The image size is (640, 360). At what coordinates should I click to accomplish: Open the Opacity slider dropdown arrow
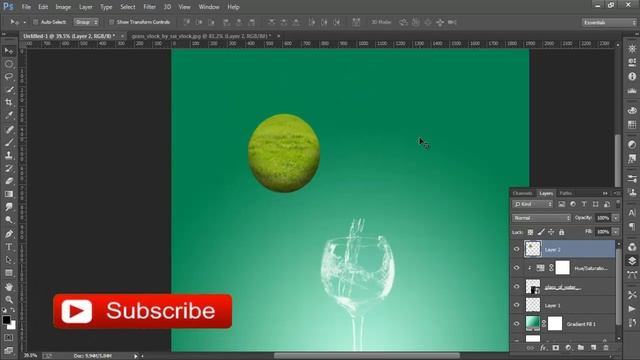click(x=616, y=218)
